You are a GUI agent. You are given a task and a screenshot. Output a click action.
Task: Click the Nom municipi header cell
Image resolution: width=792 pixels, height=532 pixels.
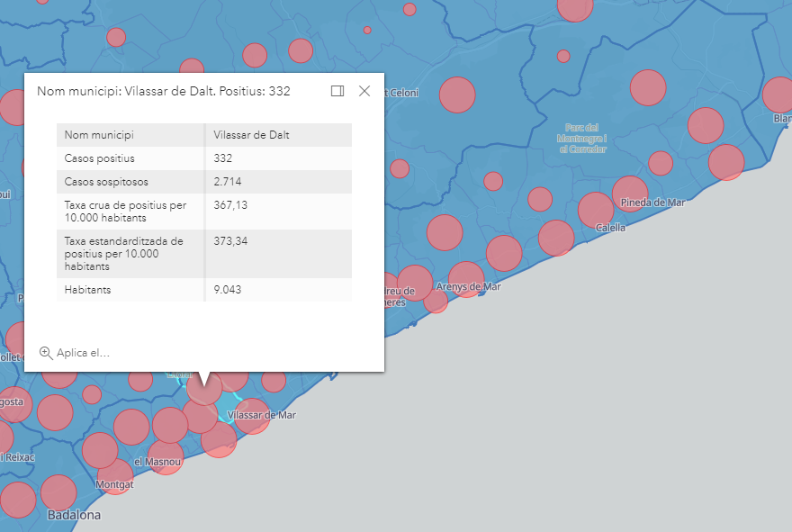[x=99, y=135]
